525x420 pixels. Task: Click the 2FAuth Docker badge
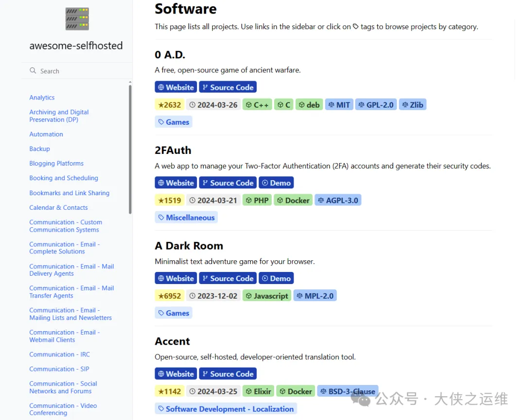(293, 201)
